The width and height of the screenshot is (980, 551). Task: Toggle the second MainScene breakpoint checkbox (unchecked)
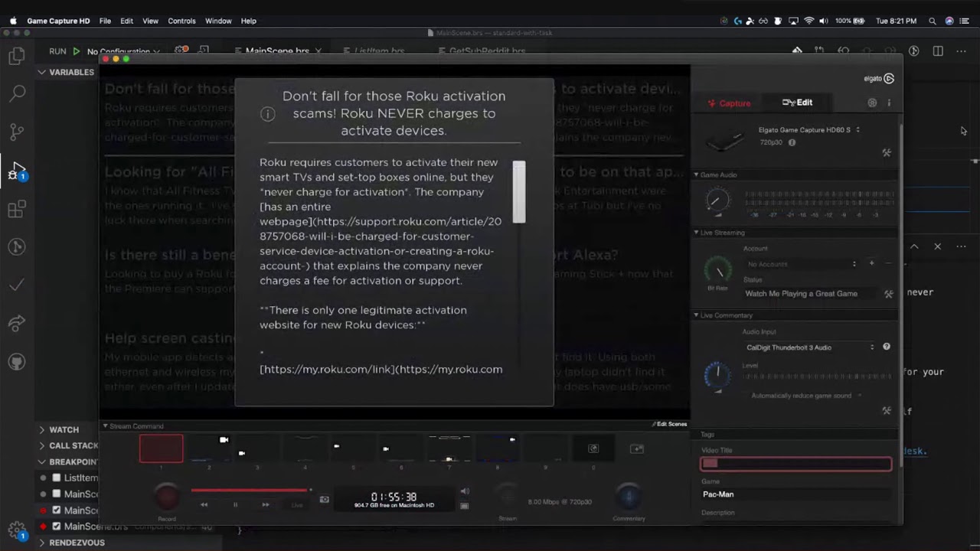[56, 494]
